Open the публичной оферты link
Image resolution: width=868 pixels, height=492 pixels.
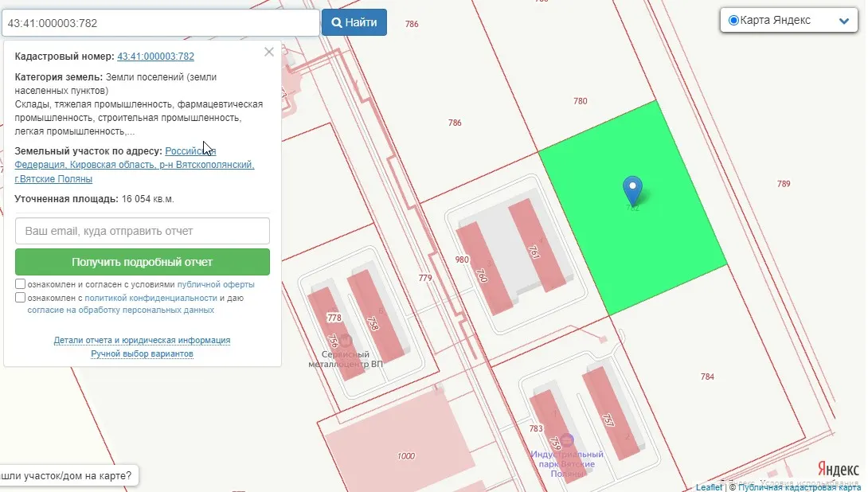pyautogui.click(x=216, y=284)
